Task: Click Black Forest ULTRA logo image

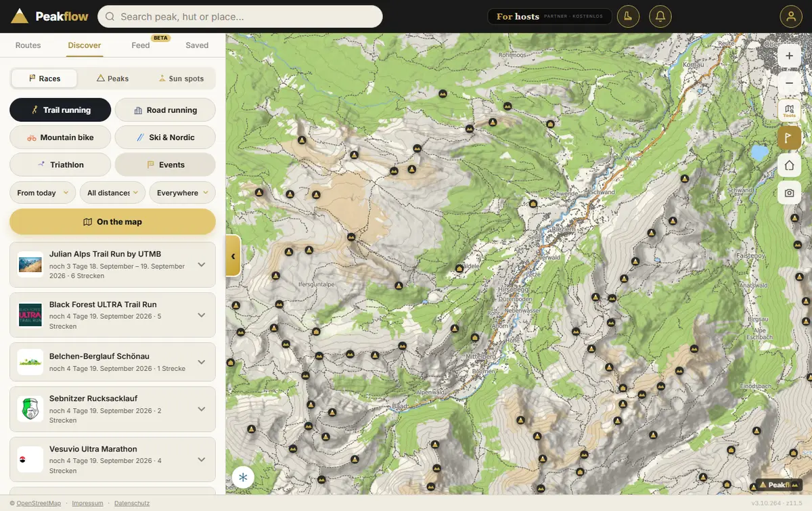Action: (x=30, y=315)
